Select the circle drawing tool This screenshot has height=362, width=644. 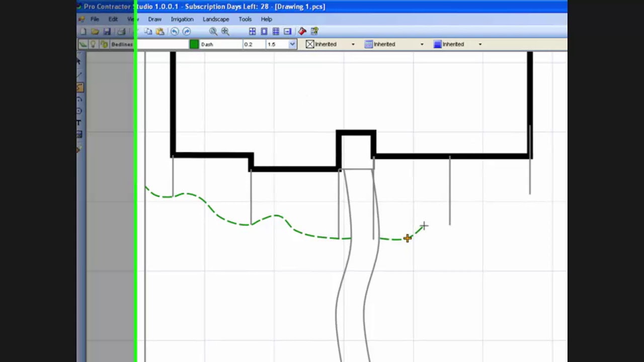[79, 111]
